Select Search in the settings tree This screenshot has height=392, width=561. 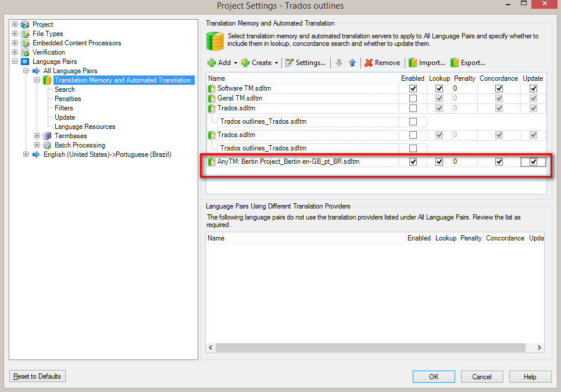click(65, 89)
